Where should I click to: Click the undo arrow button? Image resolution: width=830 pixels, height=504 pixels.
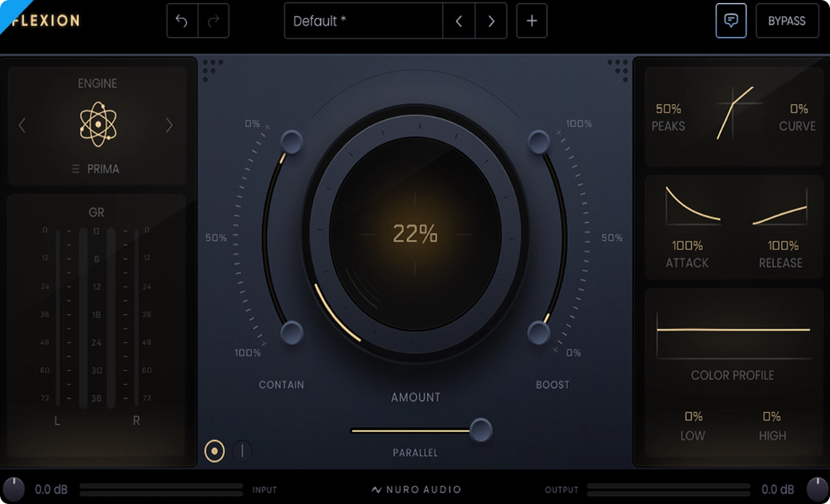coord(182,20)
